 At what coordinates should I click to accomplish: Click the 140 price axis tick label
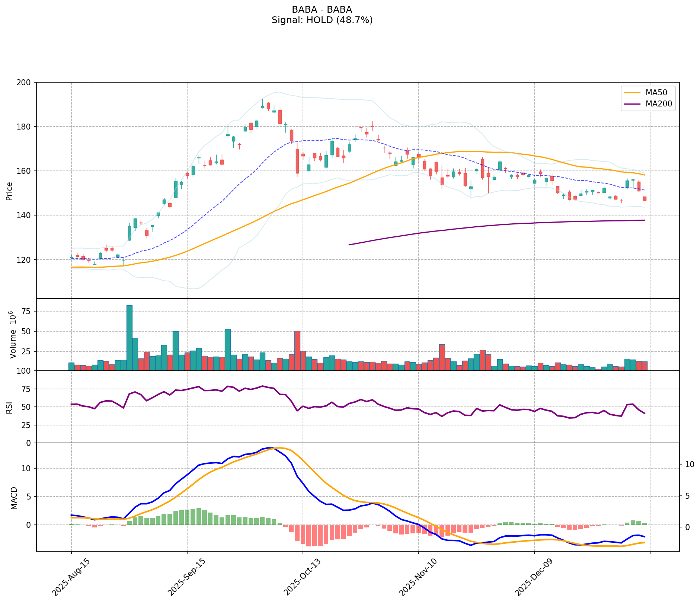click(25, 216)
